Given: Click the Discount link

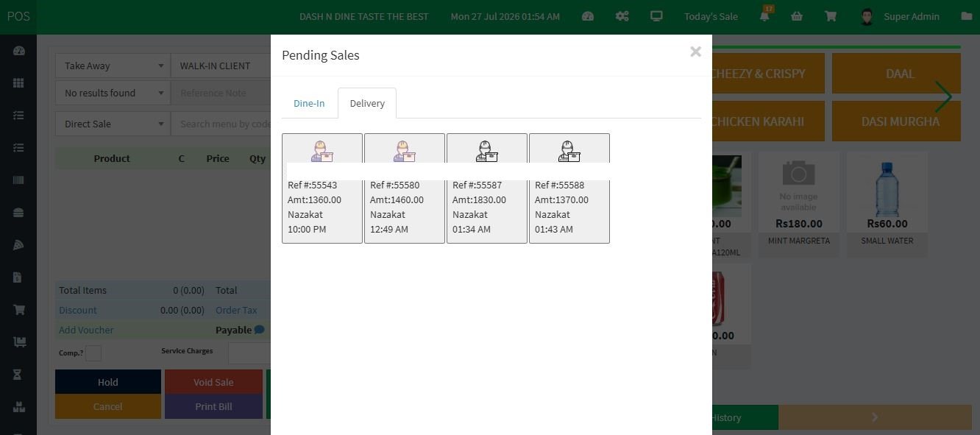Looking at the screenshot, I should (x=78, y=310).
